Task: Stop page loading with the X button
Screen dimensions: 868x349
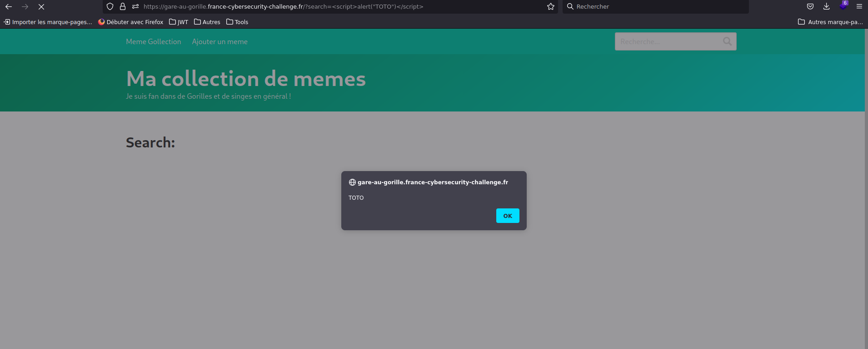Action: (x=41, y=7)
